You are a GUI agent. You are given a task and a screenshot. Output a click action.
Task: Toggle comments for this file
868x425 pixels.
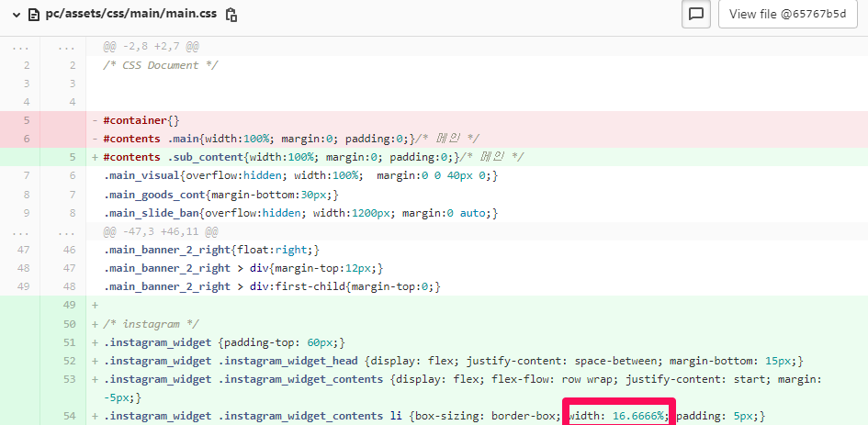695,14
